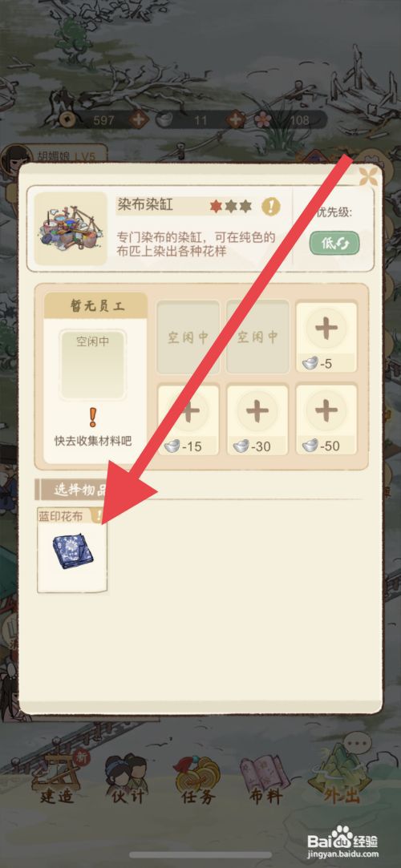This screenshot has width=401, height=868.
Task: Tap the 外出 go-out mountain icon
Action: (342, 775)
